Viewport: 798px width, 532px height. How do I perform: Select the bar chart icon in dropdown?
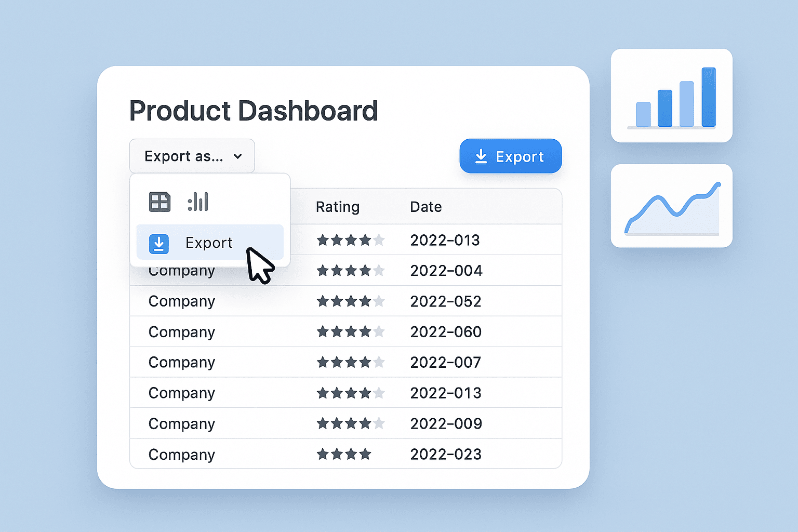(x=198, y=202)
